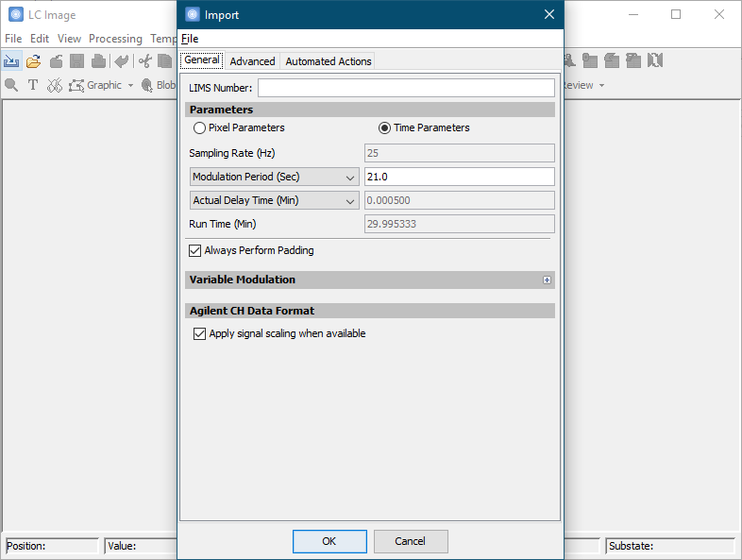This screenshot has width=742, height=560.
Task: Click the bow-tie compare icon in right toolbar
Action: point(655,60)
